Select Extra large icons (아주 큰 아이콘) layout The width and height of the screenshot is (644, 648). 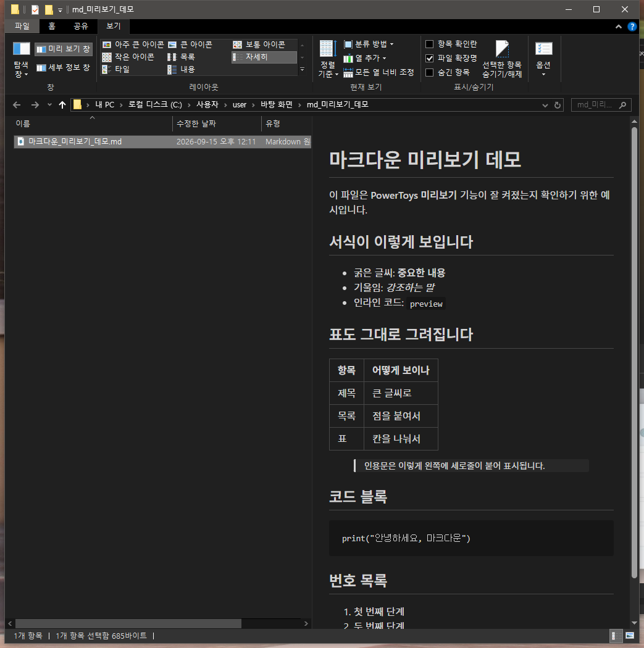133,44
